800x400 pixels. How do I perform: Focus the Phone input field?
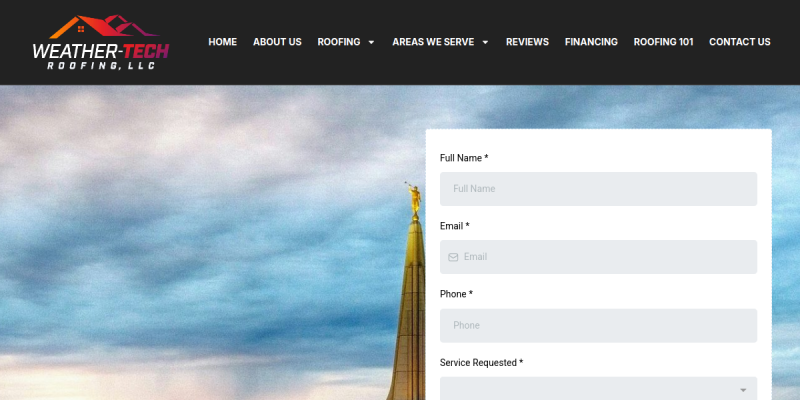[598, 326]
